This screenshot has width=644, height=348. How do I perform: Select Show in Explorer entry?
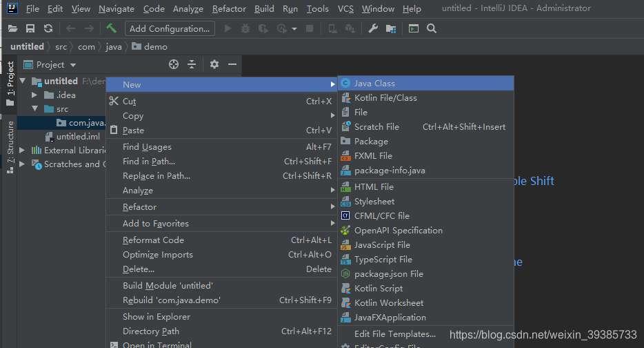click(x=221, y=317)
